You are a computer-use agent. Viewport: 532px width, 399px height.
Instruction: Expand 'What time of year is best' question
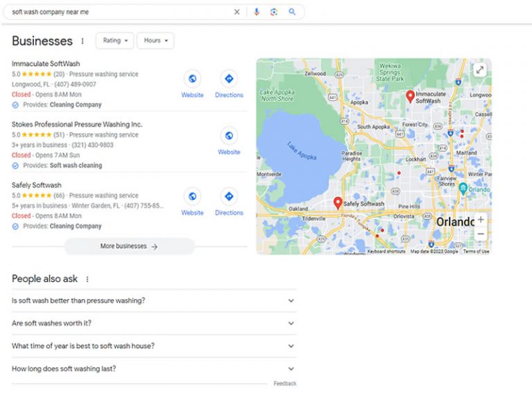[154, 346]
